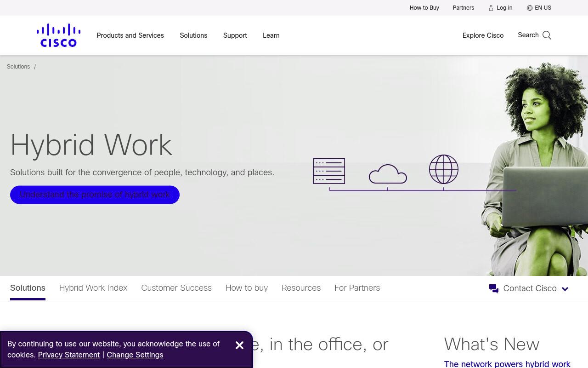This screenshot has height=368, width=588.
Task: Open the Partners top link
Action: click(464, 8)
